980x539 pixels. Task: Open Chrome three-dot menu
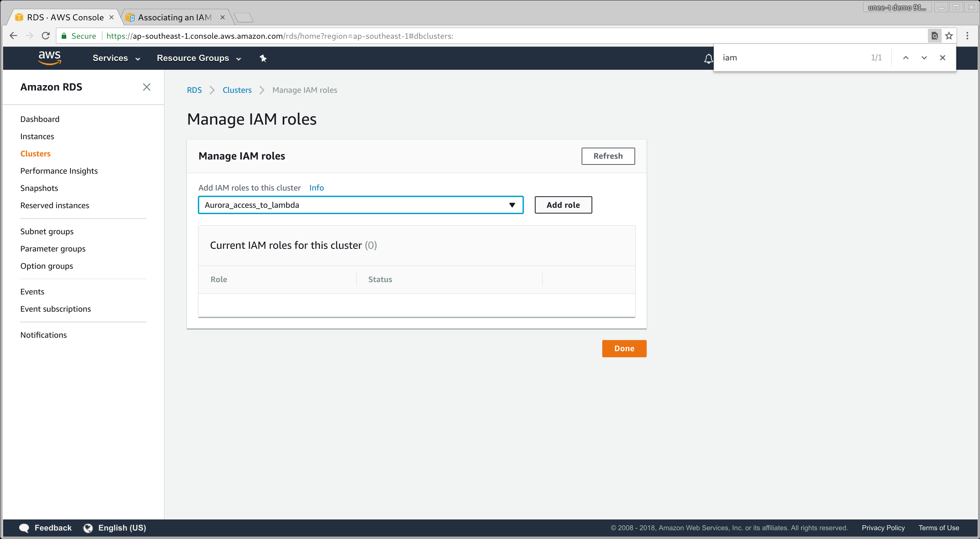click(967, 36)
